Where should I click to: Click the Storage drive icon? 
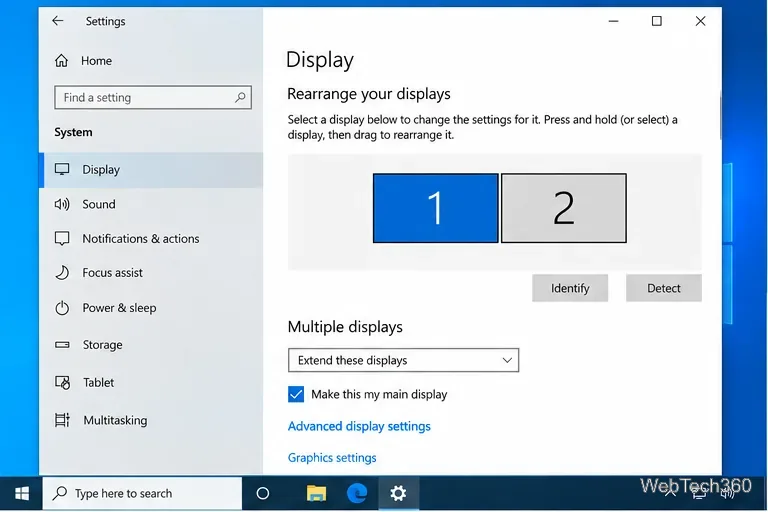(x=62, y=345)
